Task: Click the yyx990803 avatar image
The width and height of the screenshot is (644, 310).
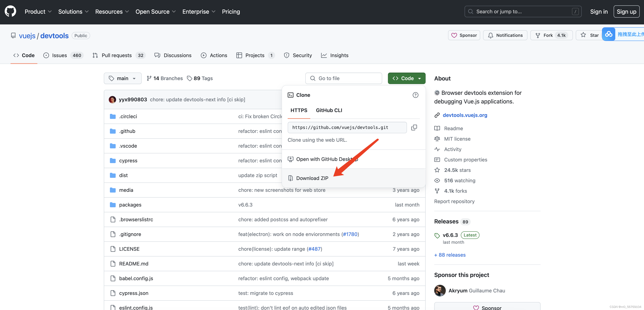Action: pyautogui.click(x=112, y=100)
